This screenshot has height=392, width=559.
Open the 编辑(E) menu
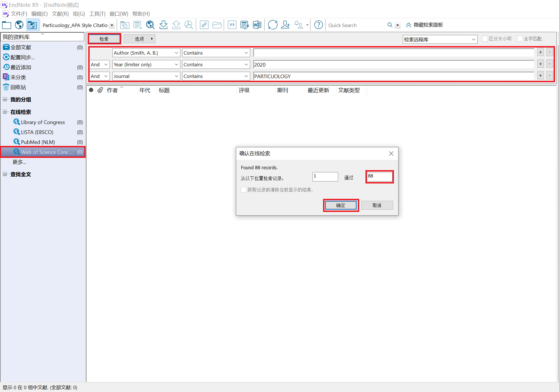tap(39, 14)
